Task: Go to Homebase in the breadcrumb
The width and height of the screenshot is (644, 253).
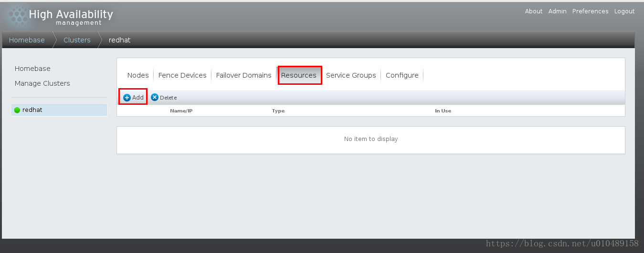Action: (x=27, y=40)
